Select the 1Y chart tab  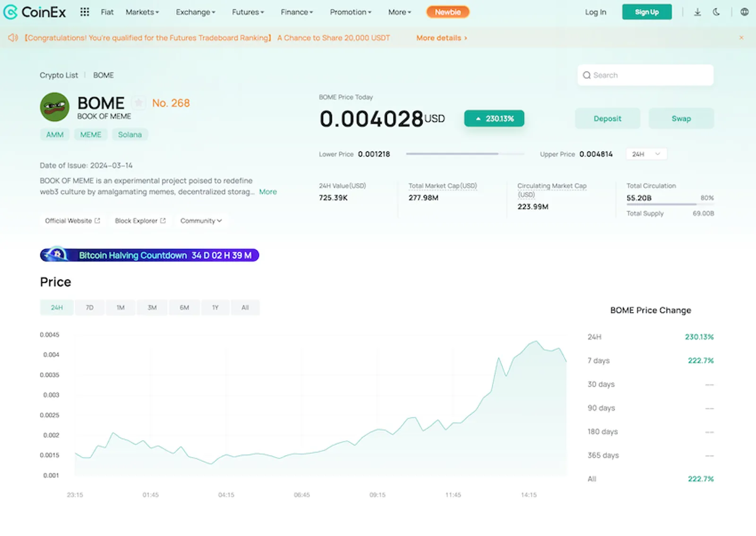pos(215,307)
